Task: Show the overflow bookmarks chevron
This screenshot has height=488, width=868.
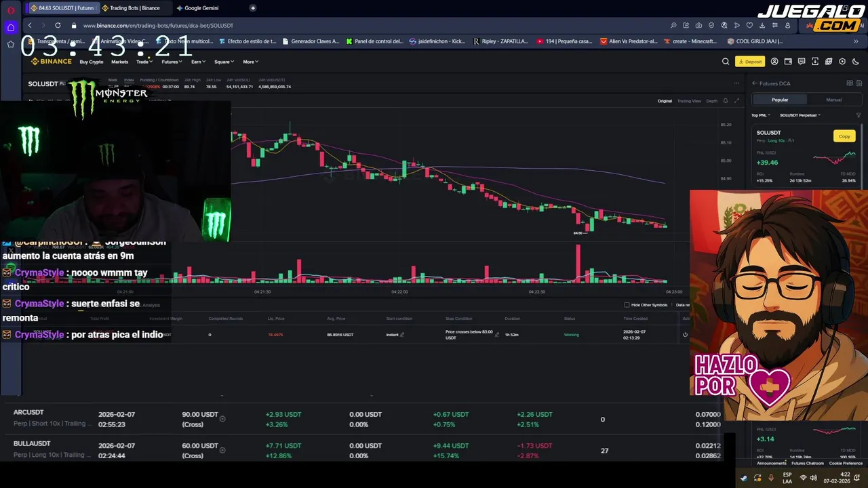Action: (x=856, y=41)
